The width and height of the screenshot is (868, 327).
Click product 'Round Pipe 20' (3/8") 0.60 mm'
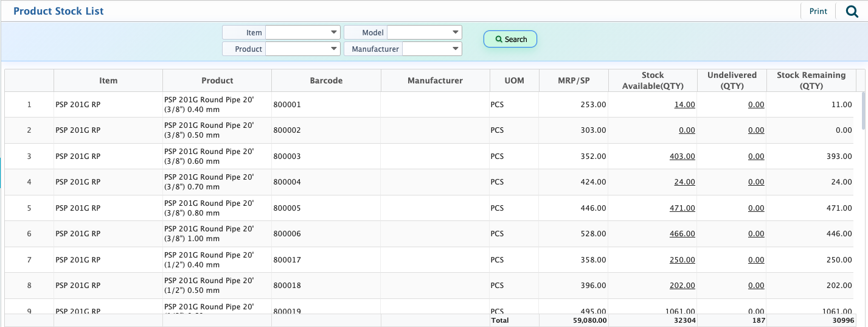(209, 156)
